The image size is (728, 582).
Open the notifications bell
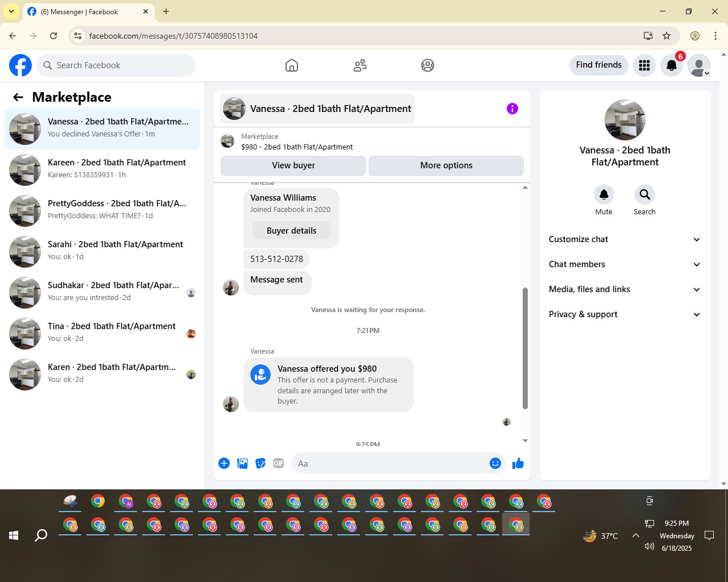pyautogui.click(x=672, y=65)
